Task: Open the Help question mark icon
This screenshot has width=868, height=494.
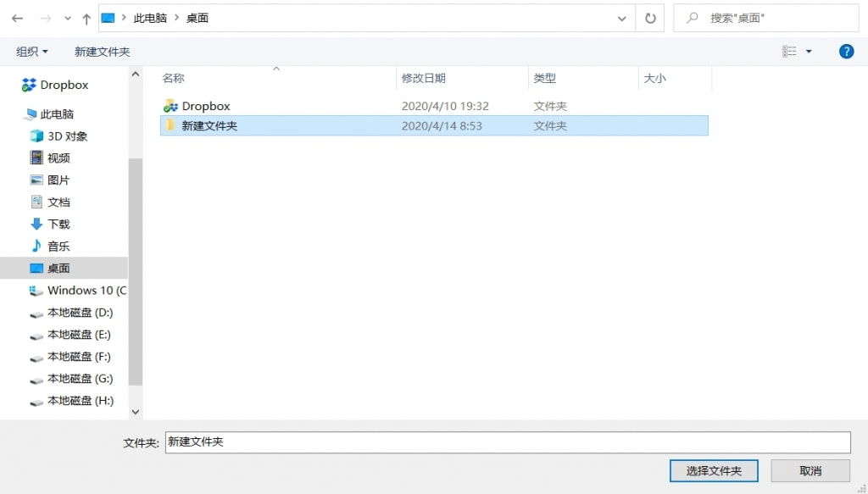Action: pos(846,52)
